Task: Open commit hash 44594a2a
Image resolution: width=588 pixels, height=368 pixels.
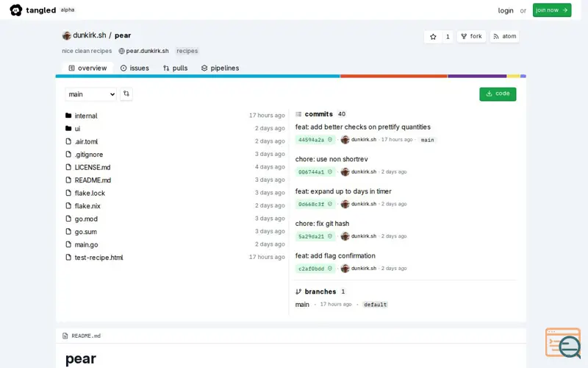Action: coord(311,140)
